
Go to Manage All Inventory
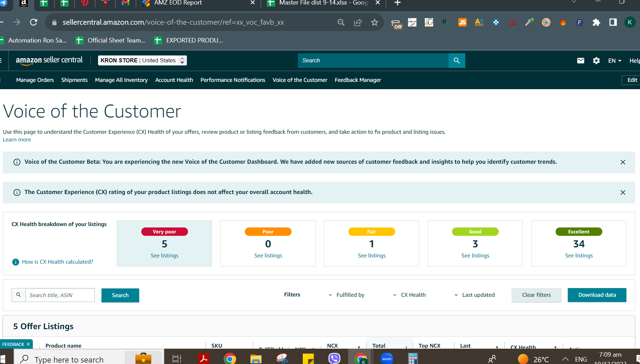[121, 80]
